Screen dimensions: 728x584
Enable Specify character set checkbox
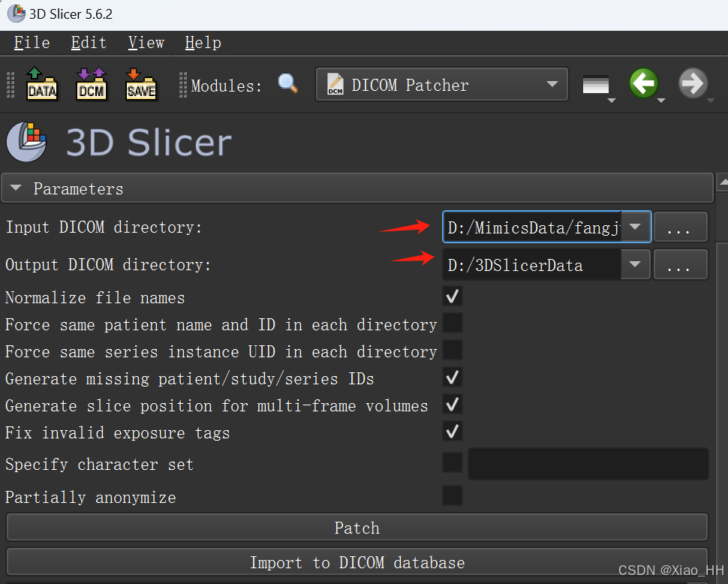pyautogui.click(x=453, y=463)
